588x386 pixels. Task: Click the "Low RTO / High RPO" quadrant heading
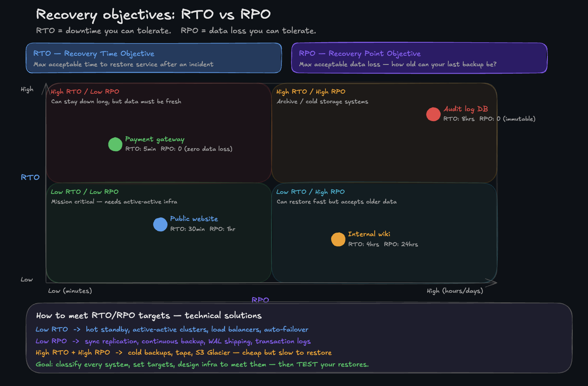[310, 192]
